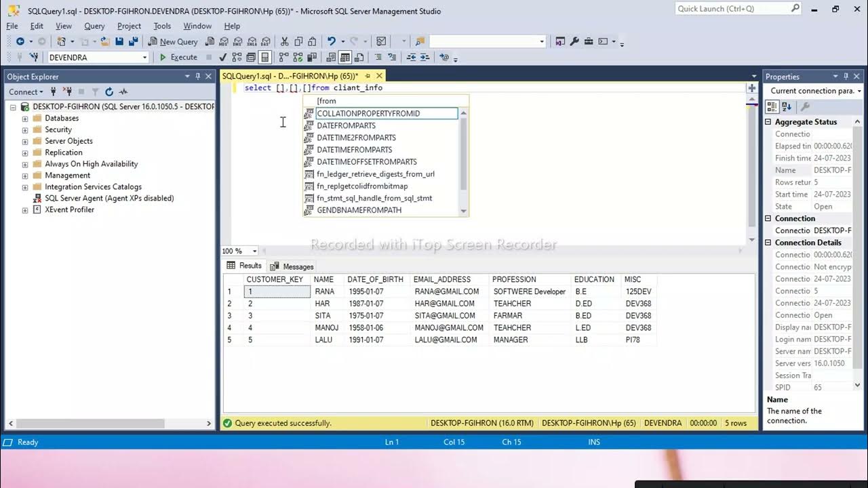Image resolution: width=868 pixels, height=488 pixels.
Task: Open the File menu
Action: pos(12,26)
